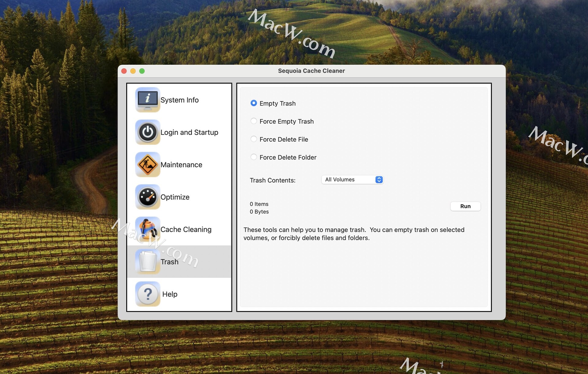Select the Trash bin icon
This screenshot has height=374, width=588.
[x=148, y=261]
